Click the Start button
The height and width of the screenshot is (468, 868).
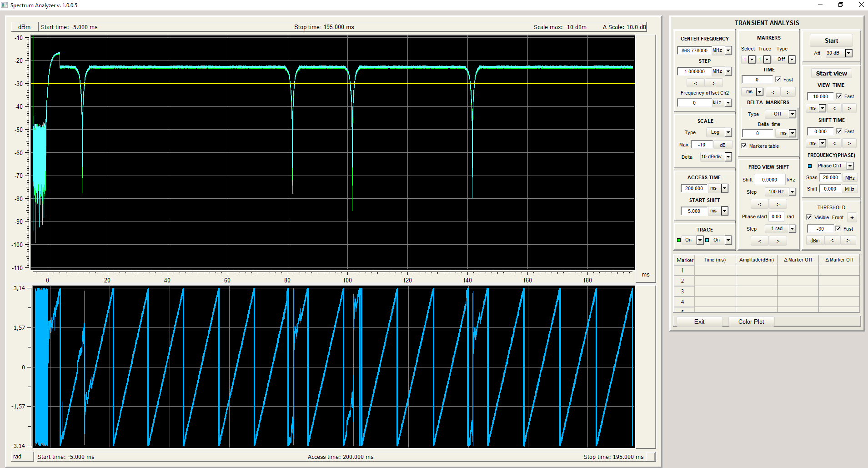click(x=831, y=40)
